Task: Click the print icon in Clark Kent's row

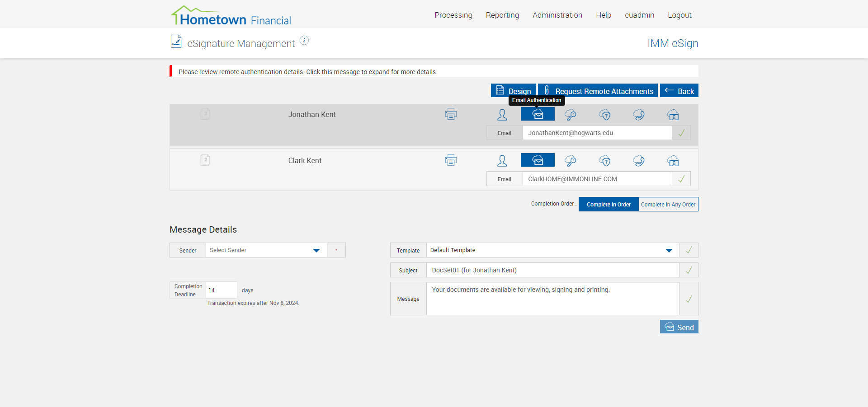Action: (x=451, y=160)
